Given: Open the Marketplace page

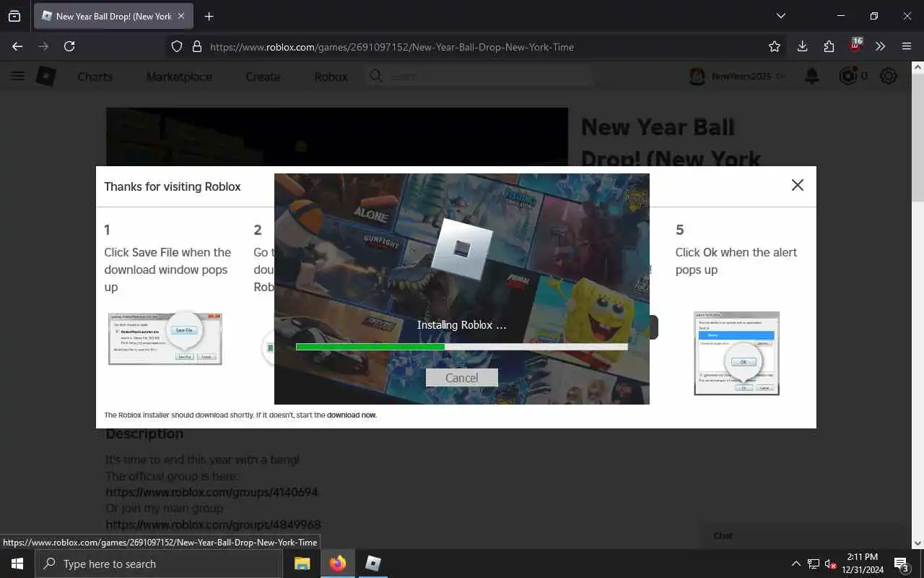Looking at the screenshot, I should click(x=179, y=77).
